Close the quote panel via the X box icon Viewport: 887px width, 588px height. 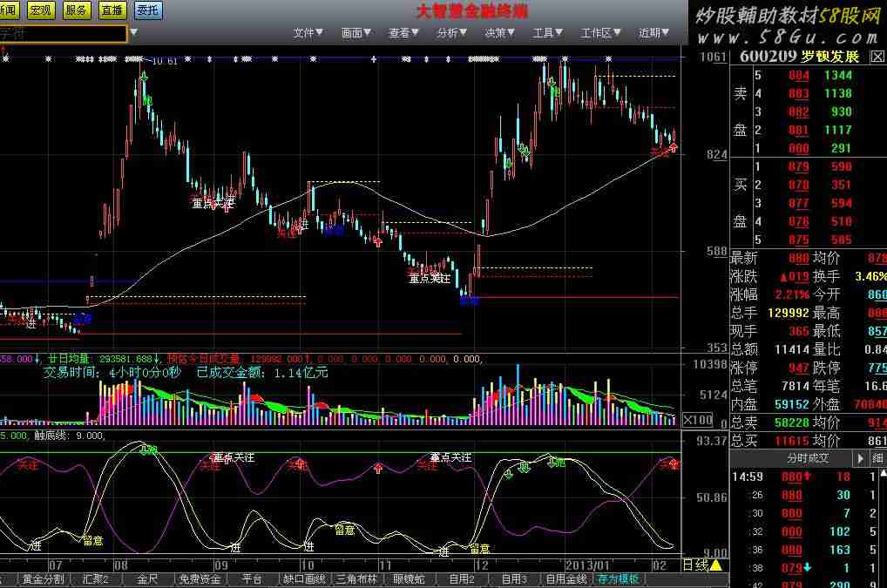(x=877, y=57)
